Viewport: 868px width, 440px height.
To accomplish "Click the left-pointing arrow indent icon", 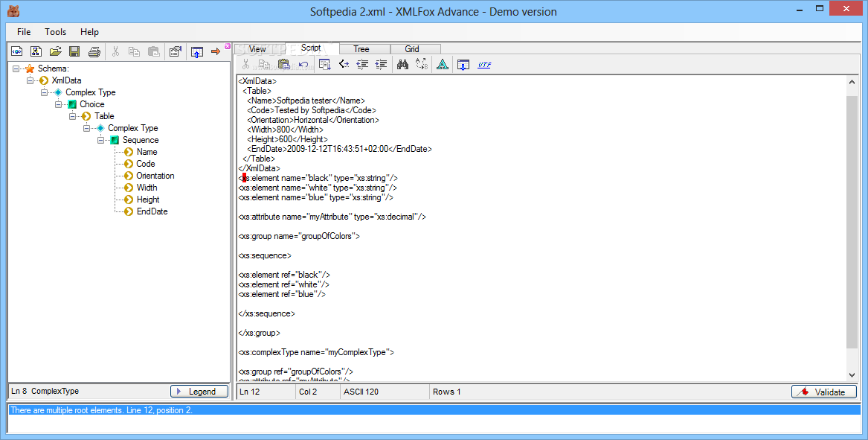I will [362, 64].
